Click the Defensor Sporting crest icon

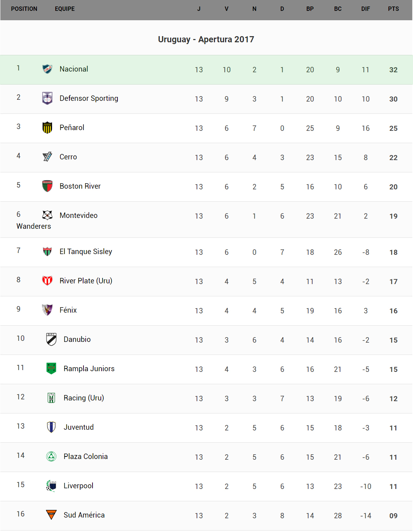click(x=47, y=98)
